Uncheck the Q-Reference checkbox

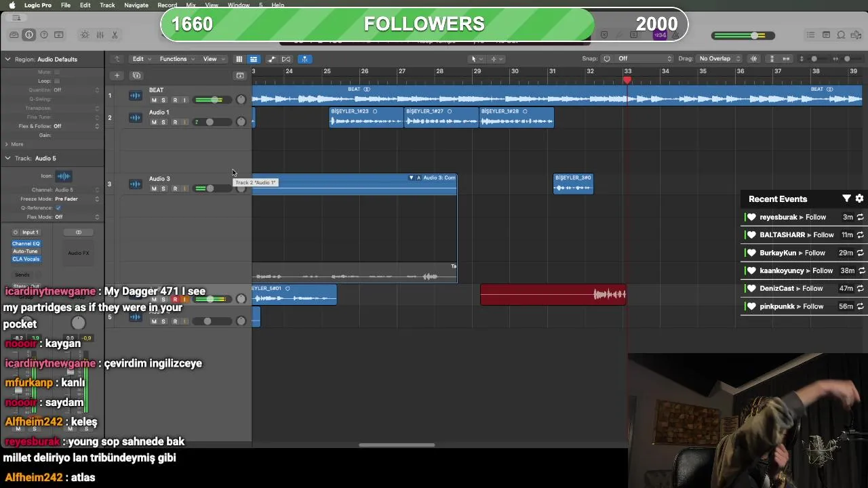58,208
